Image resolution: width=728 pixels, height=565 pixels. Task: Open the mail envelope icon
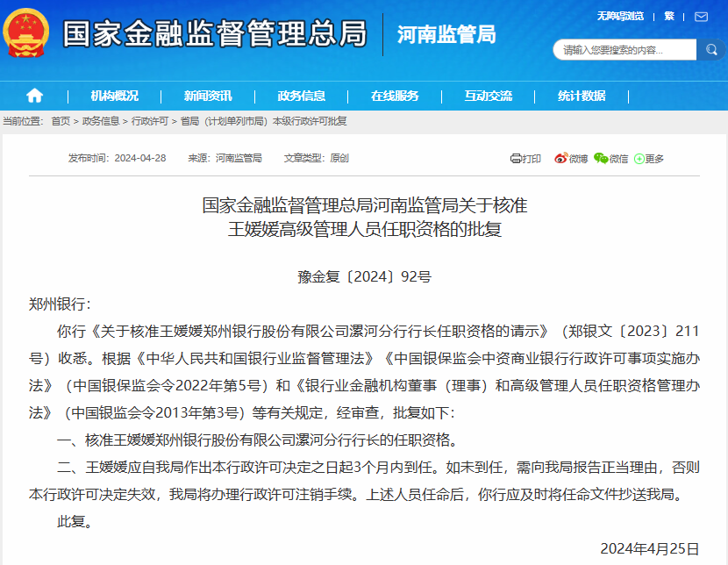pyautogui.click(x=701, y=17)
